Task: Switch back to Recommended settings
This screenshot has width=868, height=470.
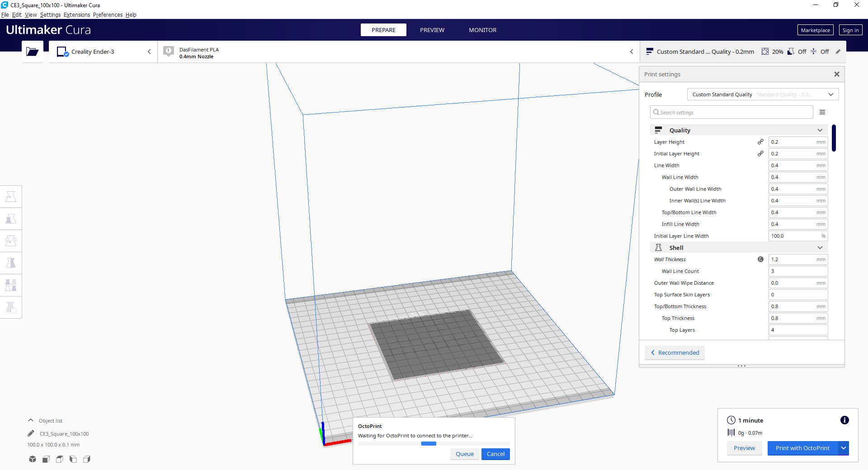Action: [675, 352]
